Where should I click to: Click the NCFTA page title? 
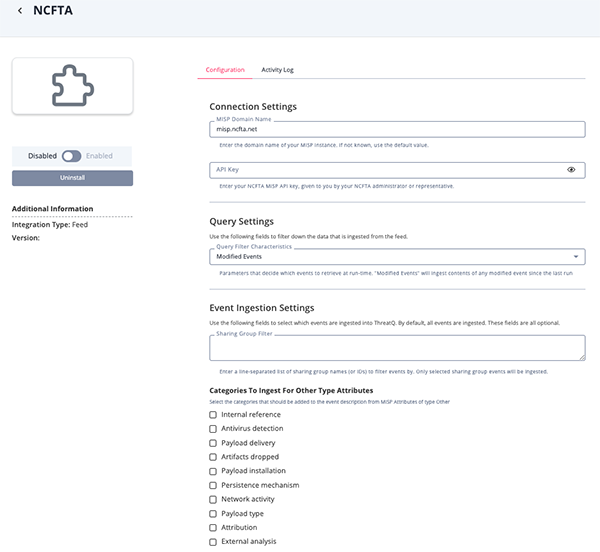coord(53,10)
